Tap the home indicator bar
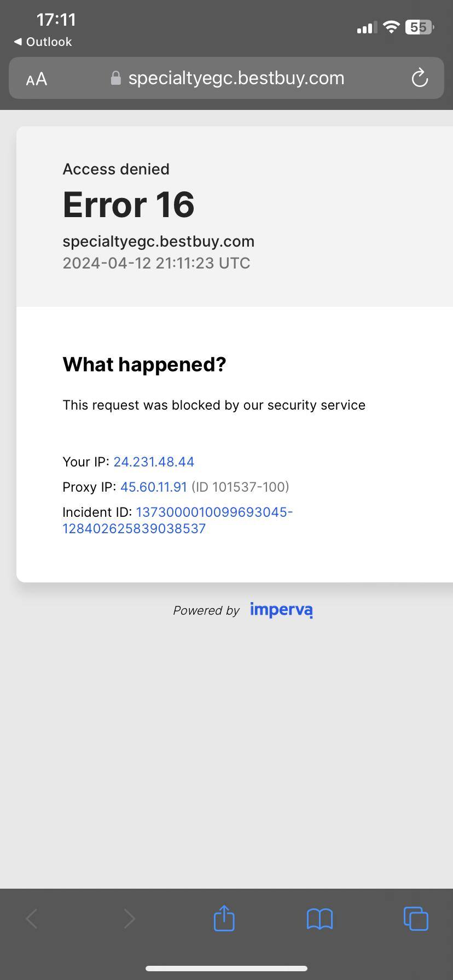453x980 pixels. [226, 969]
